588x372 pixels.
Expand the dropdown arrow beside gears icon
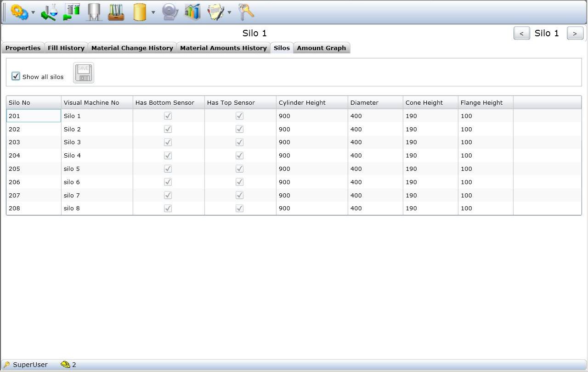click(x=33, y=13)
